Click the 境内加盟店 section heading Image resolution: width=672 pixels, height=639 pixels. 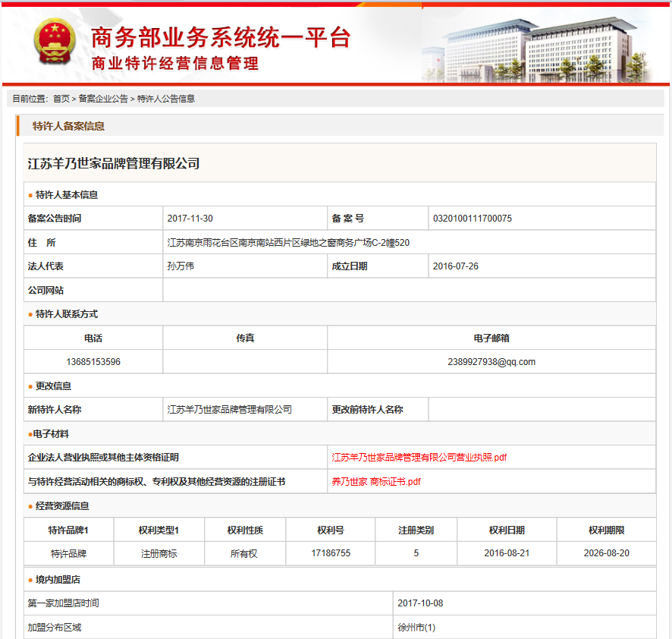(58, 580)
